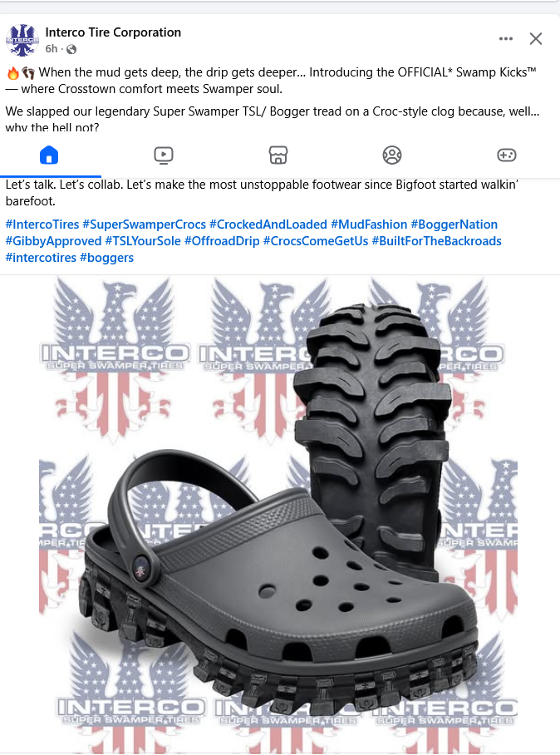Open the Video (Watch) tab icon
Image resolution: width=560 pixels, height=755 pixels.
pos(164,155)
